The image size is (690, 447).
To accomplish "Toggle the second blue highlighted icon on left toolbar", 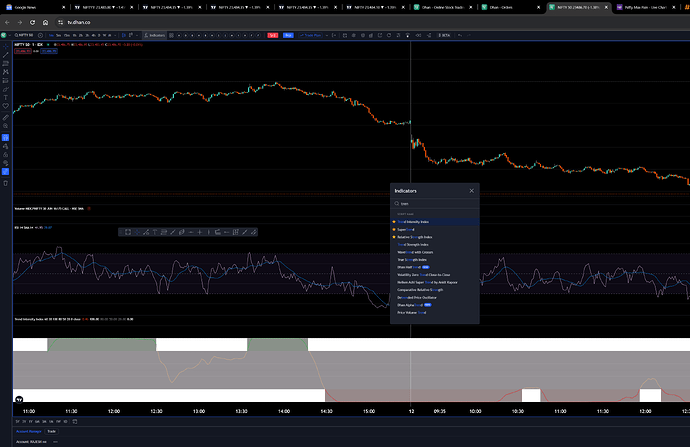I will click(x=5, y=171).
